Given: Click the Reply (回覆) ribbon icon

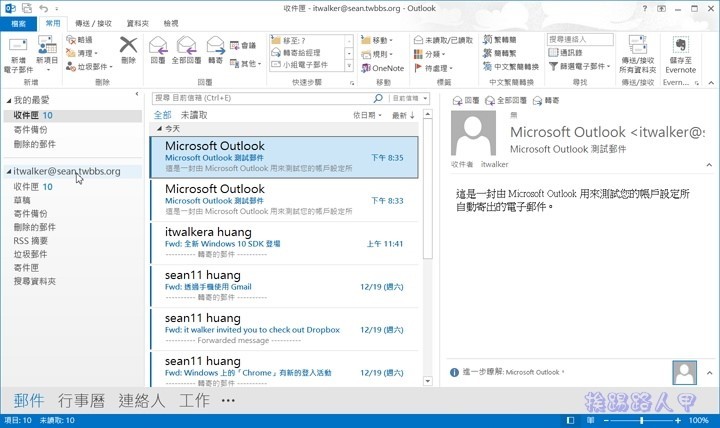Looking at the screenshot, I should tap(158, 45).
